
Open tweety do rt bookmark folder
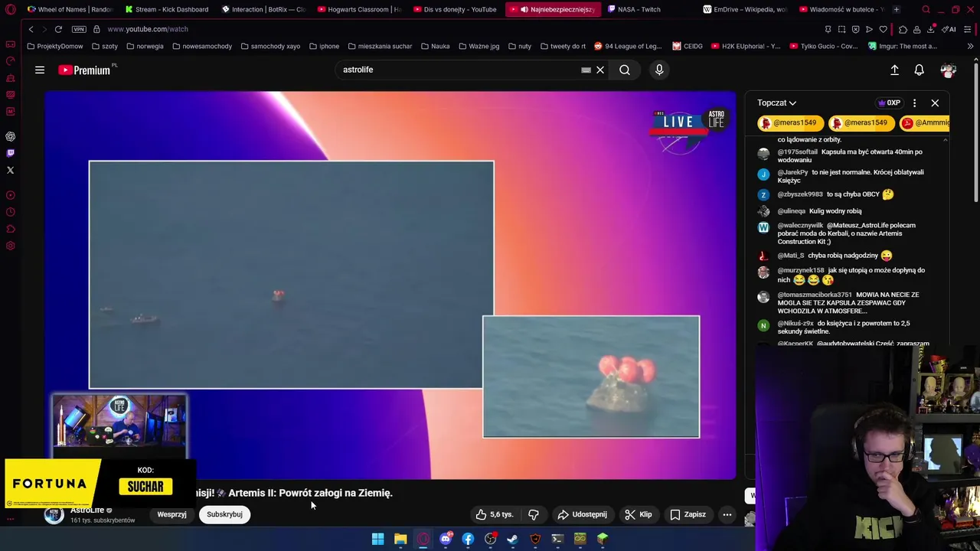tap(563, 46)
